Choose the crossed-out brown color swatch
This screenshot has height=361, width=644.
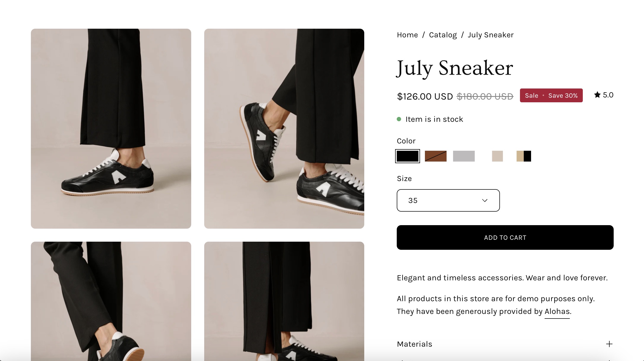point(435,156)
